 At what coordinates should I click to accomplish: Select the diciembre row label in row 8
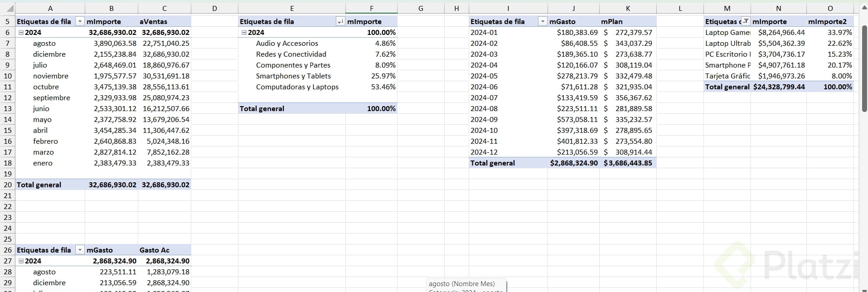(49, 54)
